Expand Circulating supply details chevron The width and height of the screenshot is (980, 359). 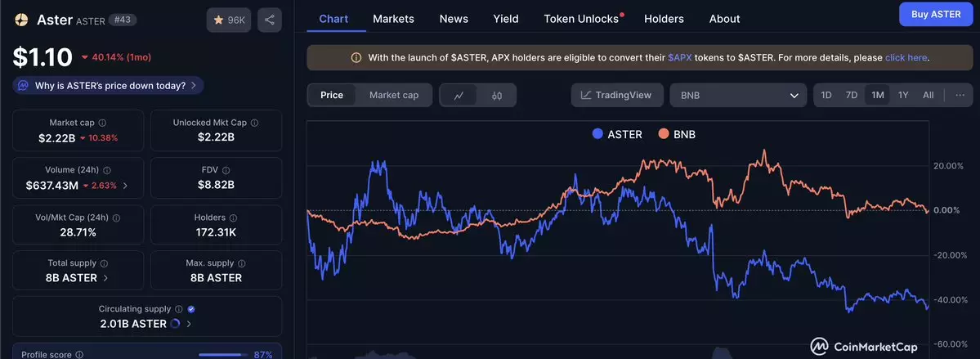tap(190, 324)
